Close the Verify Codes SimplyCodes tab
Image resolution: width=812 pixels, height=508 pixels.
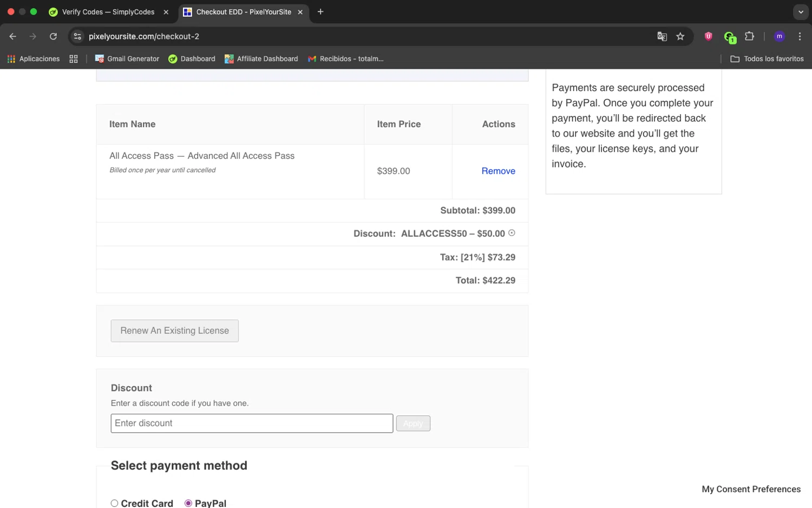coord(166,12)
